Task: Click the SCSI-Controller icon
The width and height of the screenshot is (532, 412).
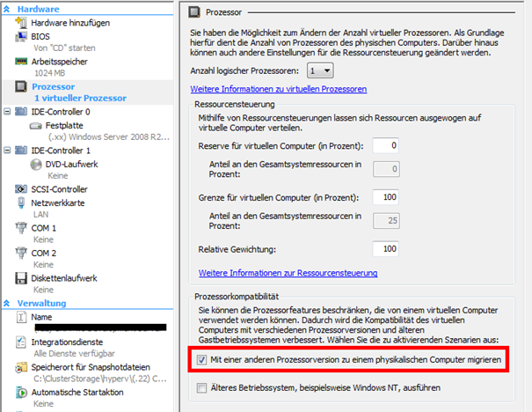Action: point(21,189)
